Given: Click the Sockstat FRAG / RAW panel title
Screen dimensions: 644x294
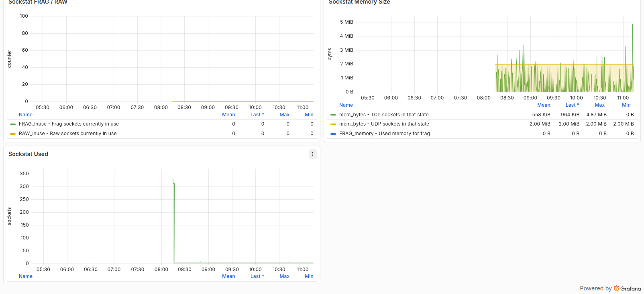Looking at the screenshot, I should [x=38, y=2].
